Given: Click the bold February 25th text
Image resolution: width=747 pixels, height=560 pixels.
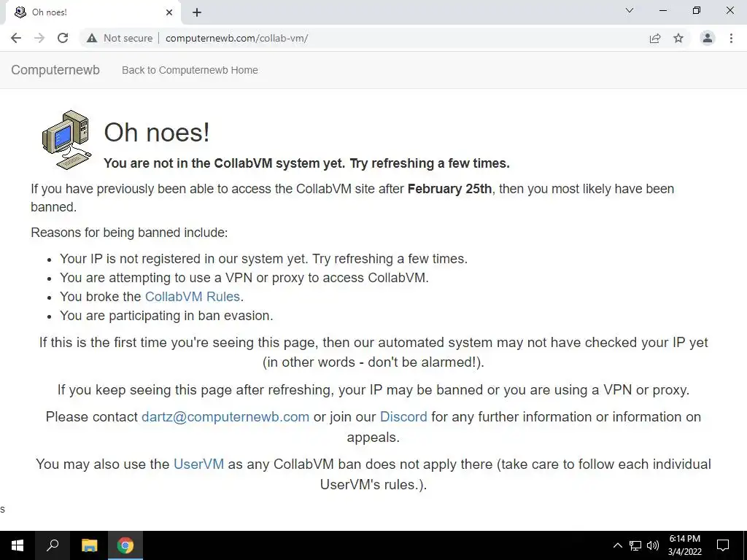Looking at the screenshot, I should [x=449, y=189].
